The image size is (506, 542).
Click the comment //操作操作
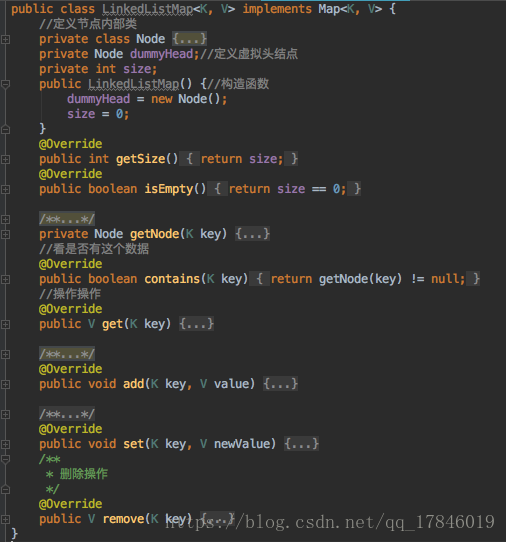coord(70,294)
